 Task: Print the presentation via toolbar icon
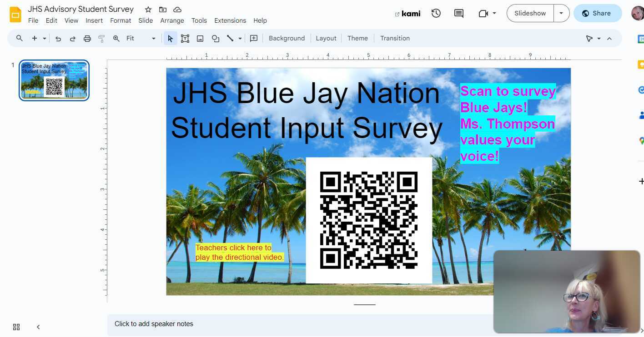click(87, 38)
